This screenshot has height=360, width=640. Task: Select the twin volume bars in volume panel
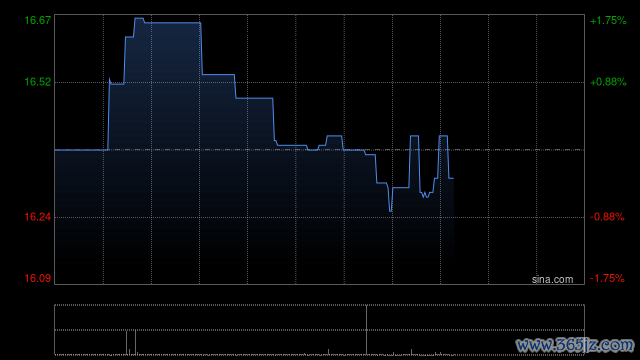tap(131, 342)
